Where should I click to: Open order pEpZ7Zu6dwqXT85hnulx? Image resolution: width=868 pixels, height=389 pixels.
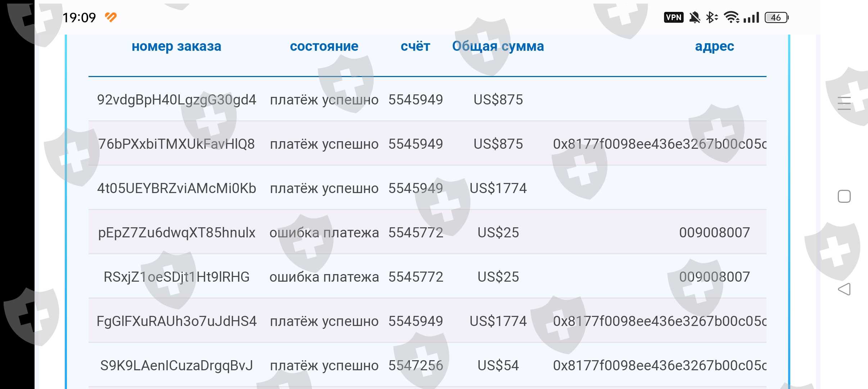click(176, 233)
